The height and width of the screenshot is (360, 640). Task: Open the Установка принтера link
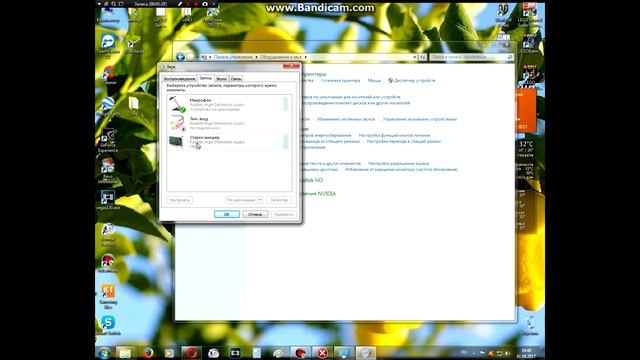click(340, 81)
